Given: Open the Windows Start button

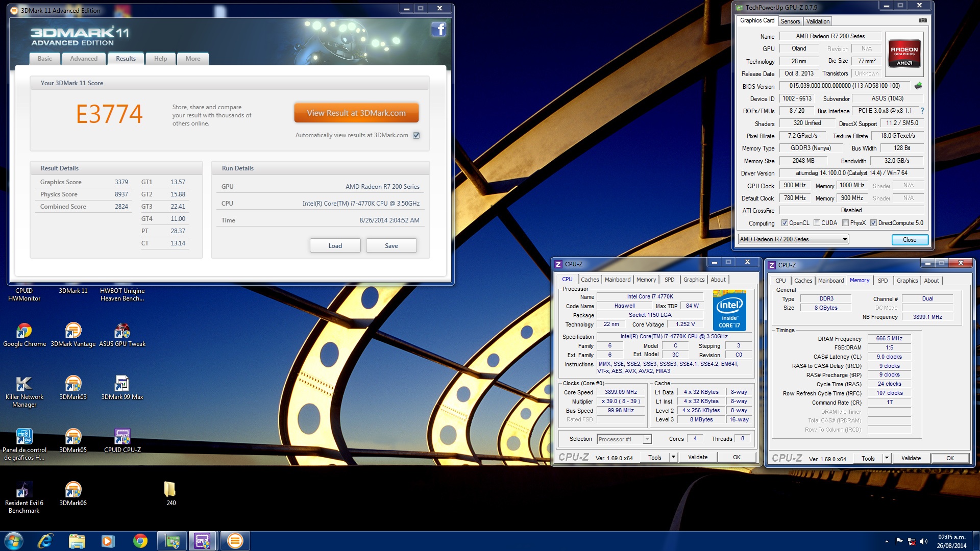Looking at the screenshot, I should pos(14,541).
